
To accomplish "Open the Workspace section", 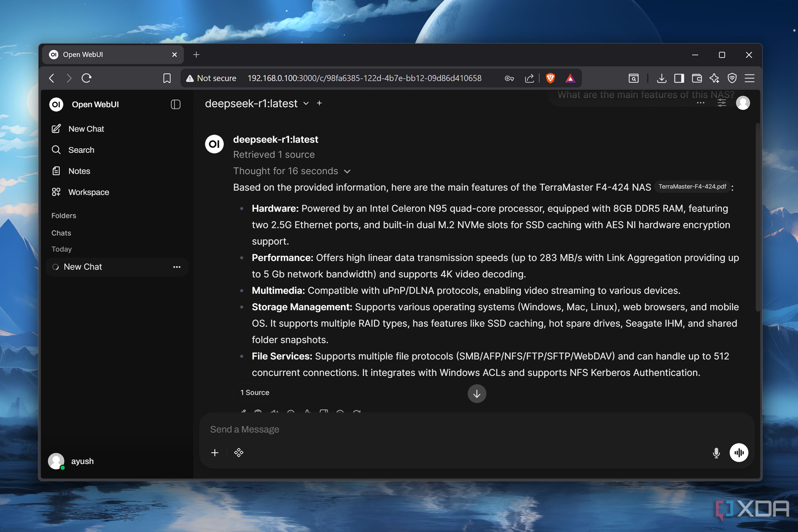I will [88, 192].
